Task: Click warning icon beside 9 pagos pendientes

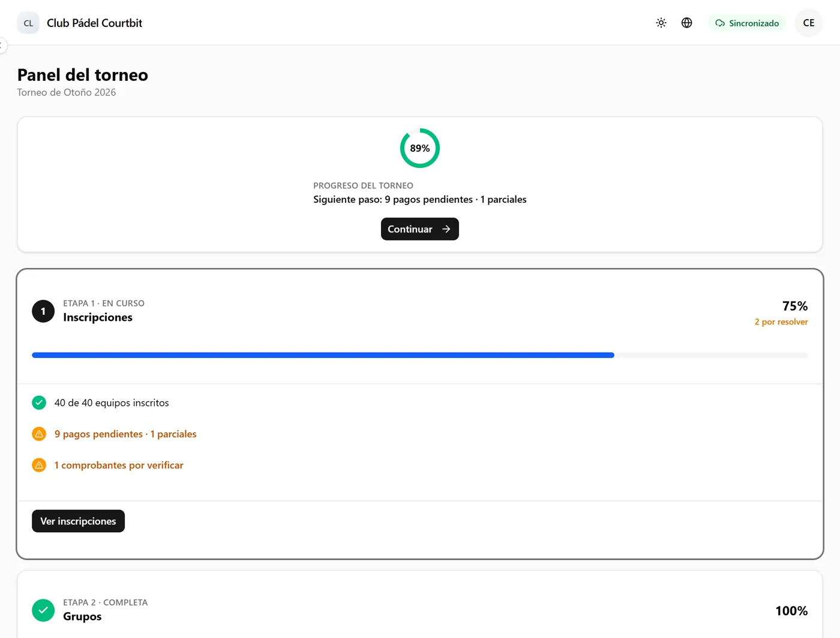Action: coord(39,434)
